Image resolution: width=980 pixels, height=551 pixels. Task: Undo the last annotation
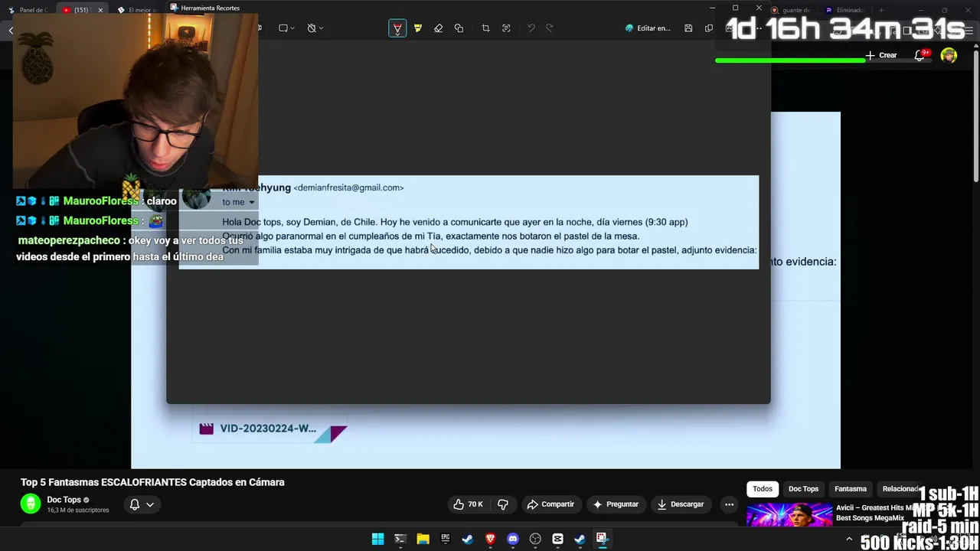(x=531, y=28)
